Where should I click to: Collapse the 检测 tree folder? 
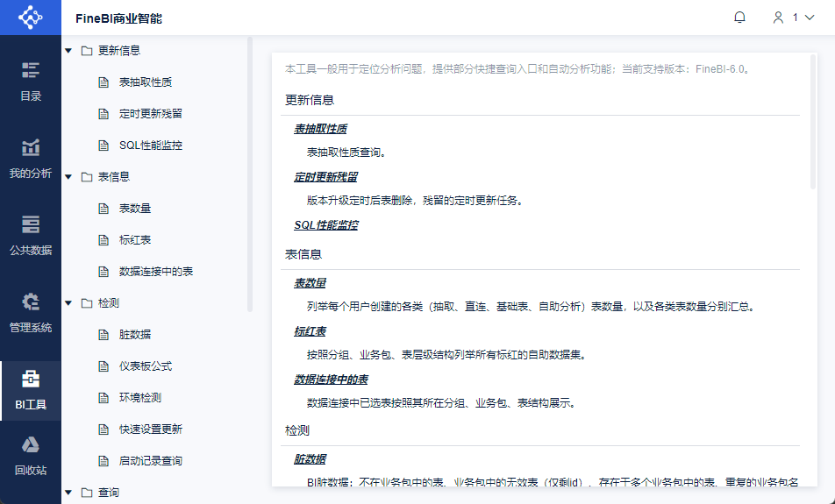(68, 302)
